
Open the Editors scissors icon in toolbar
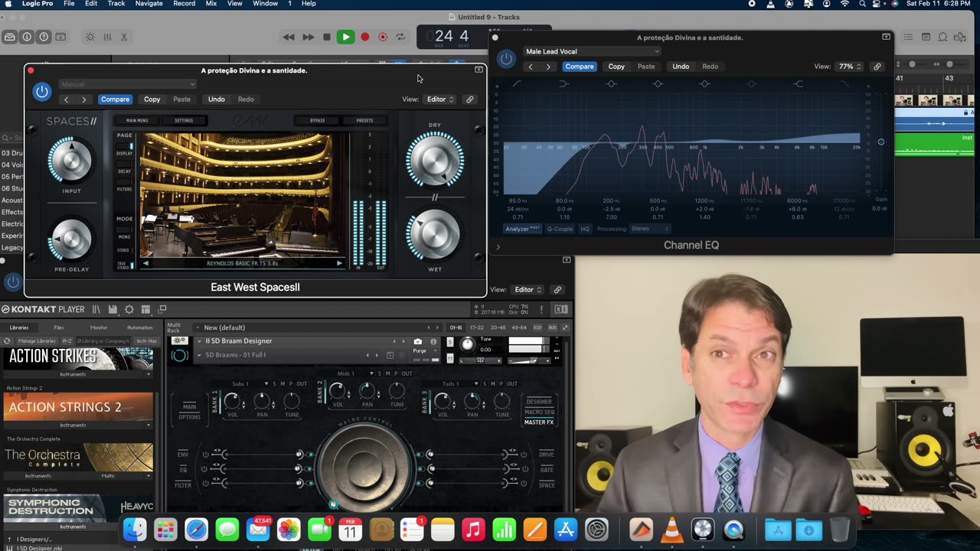point(124,37)
